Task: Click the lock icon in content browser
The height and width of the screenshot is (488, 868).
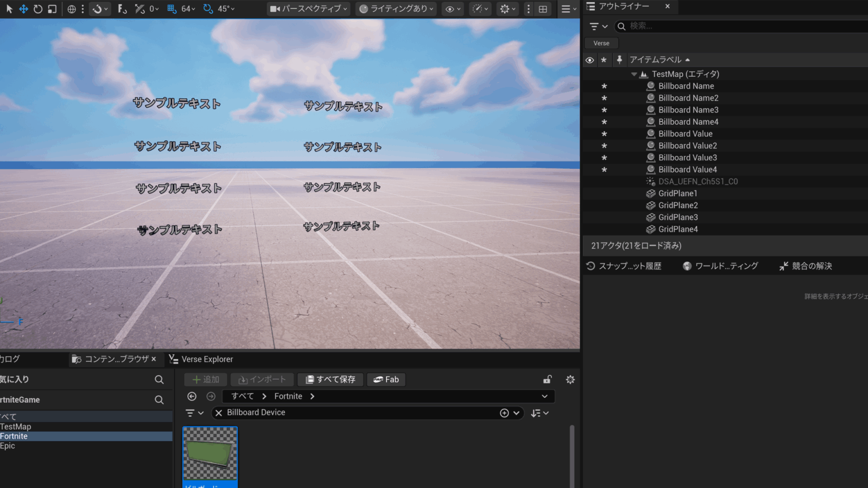Action: pos(546,379)
